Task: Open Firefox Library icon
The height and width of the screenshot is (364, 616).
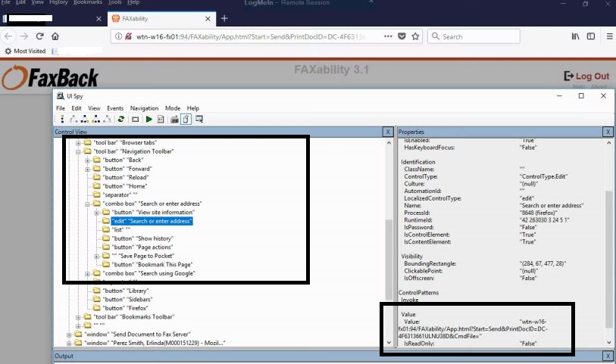Action: pyautogui.click(x=575, y=36)
